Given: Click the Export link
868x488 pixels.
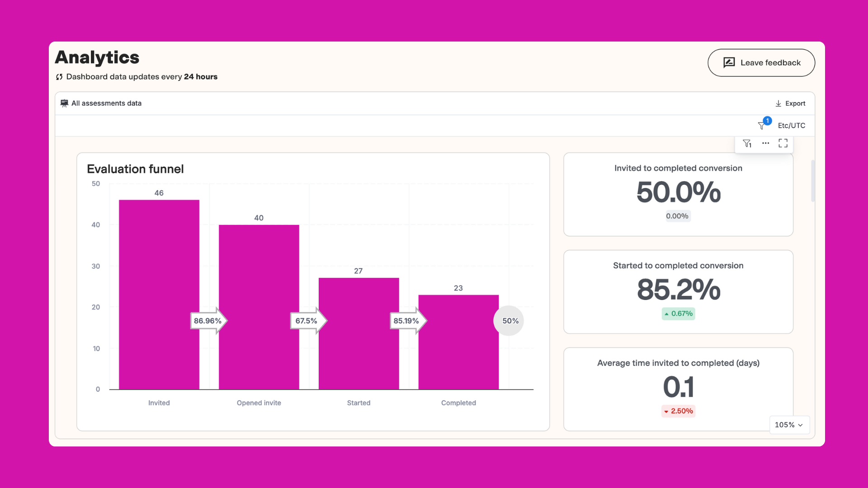Looking at the screenshot, I should click(795, 103).
